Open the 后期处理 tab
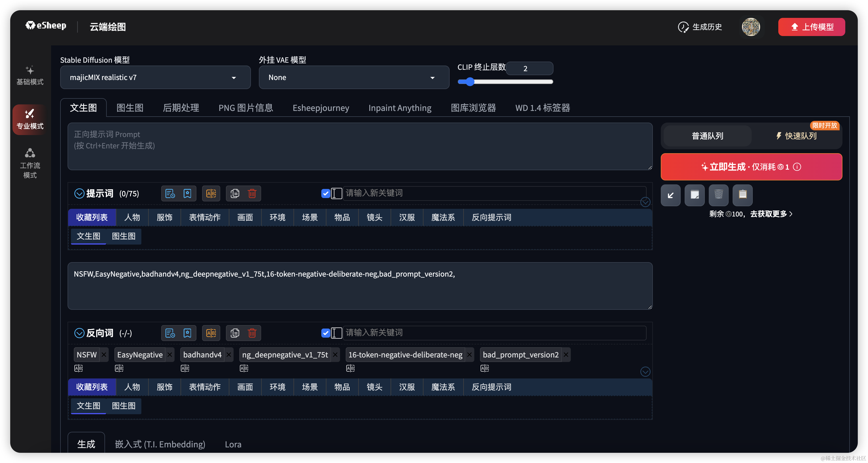The height and width of the screenshot is (463, 868). (181, 108)
